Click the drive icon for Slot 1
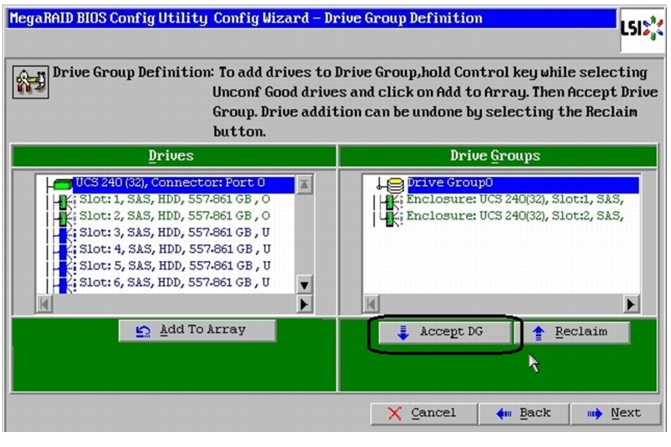 click(x=65, y=201)
